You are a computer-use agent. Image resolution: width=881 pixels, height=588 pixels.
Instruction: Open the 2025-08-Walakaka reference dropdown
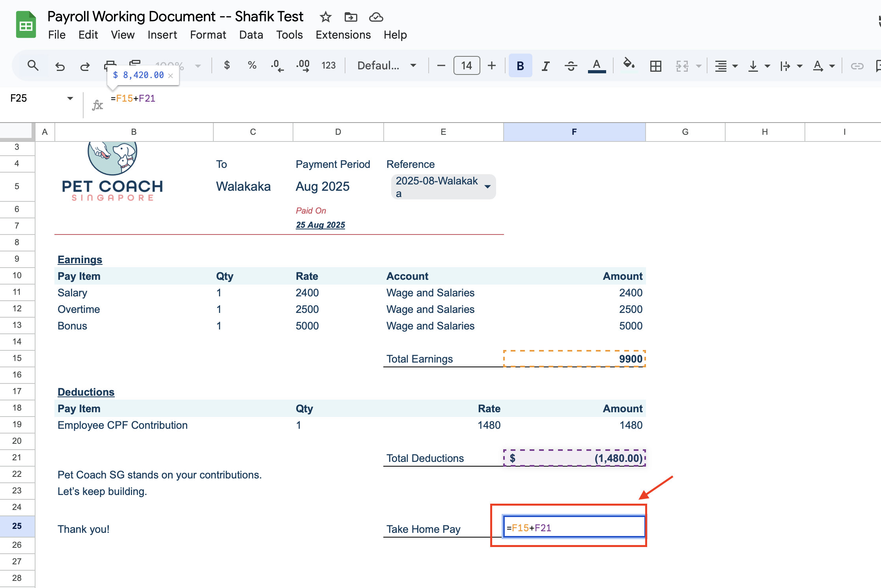(x=443, y=187)
